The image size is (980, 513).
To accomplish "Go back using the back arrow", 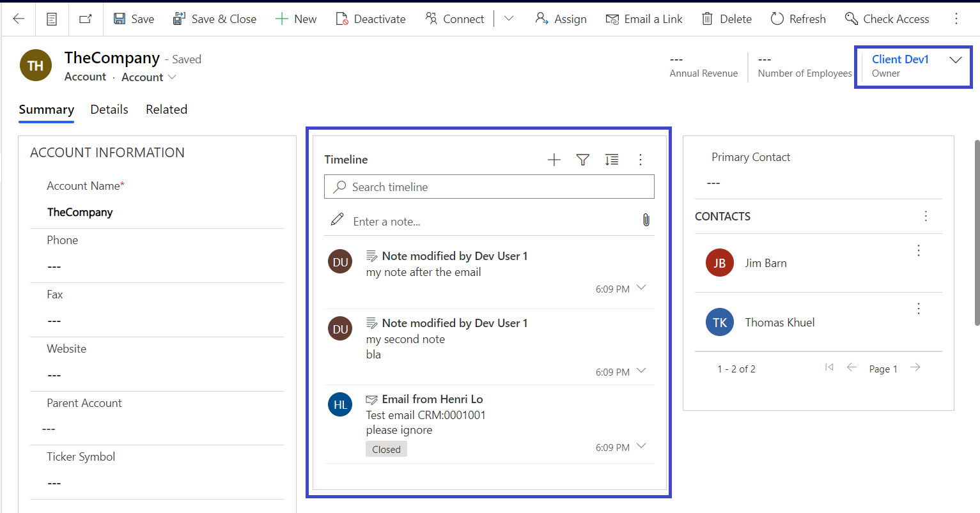I will [19, 19].
